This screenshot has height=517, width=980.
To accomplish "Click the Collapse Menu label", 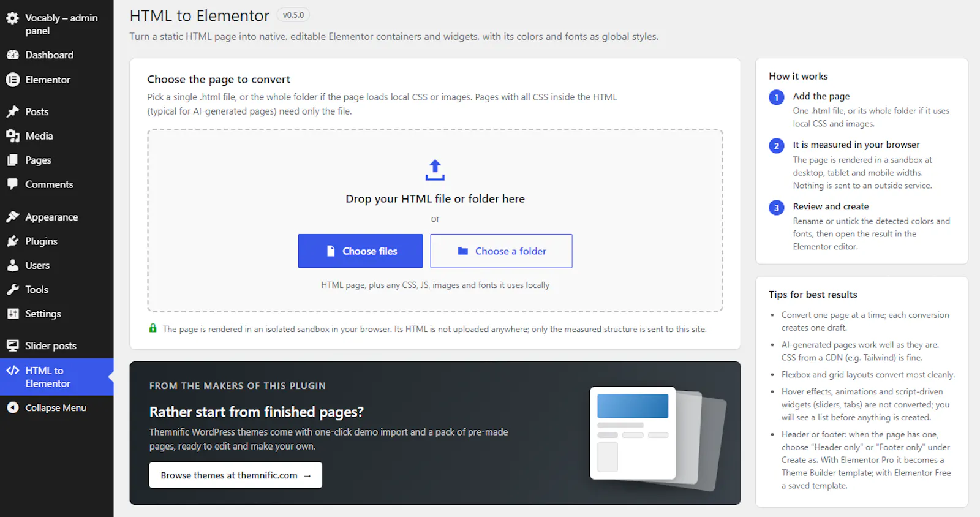I will 56,407.
